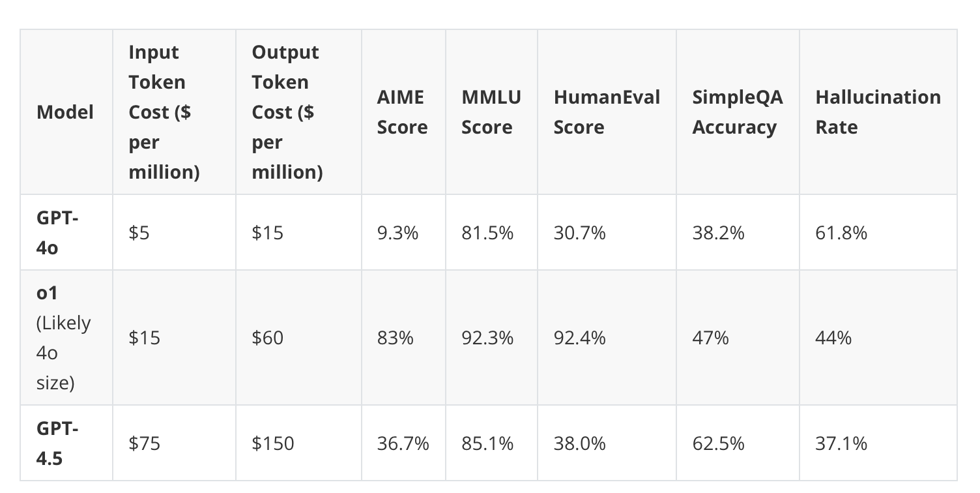
Task: Click the 92.4% HumanEval cell
Action: pyautogui.click(x=579, y=338)
